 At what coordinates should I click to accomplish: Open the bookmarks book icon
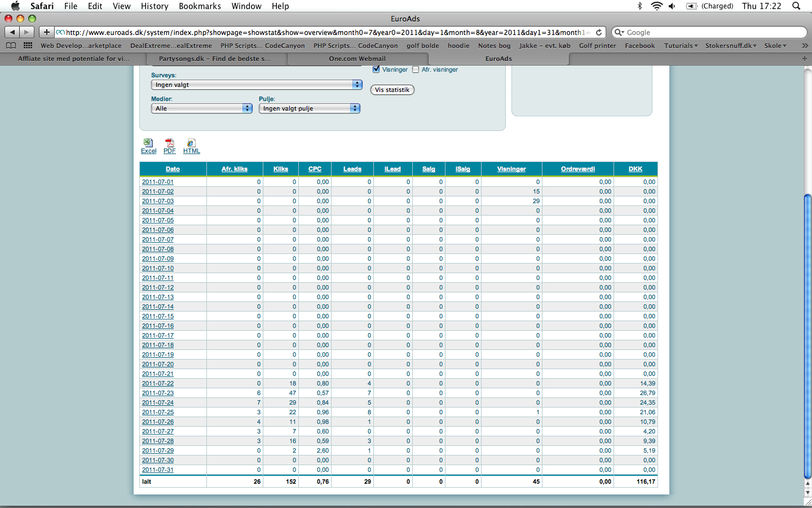11,46
